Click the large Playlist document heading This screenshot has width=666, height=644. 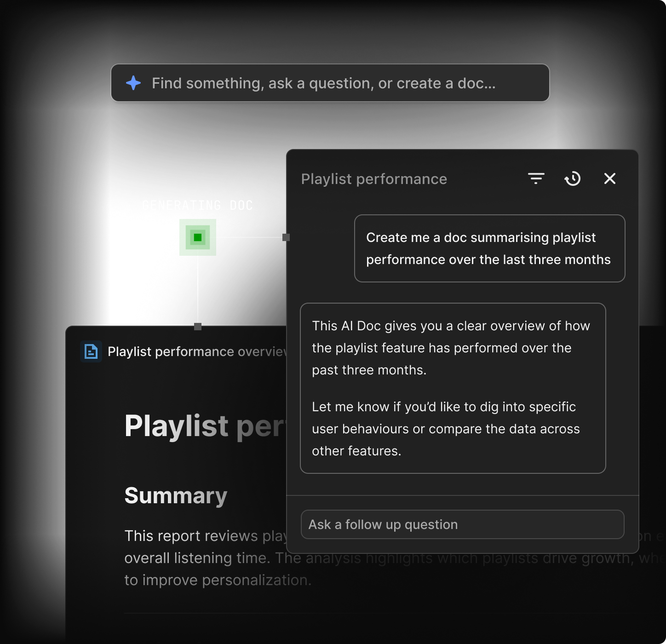pyautogui.click(x=205, y=426)
